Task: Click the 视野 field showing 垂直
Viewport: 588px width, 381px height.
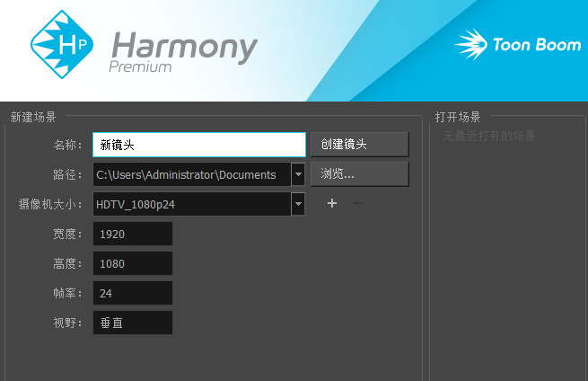Action: (133, 323)
